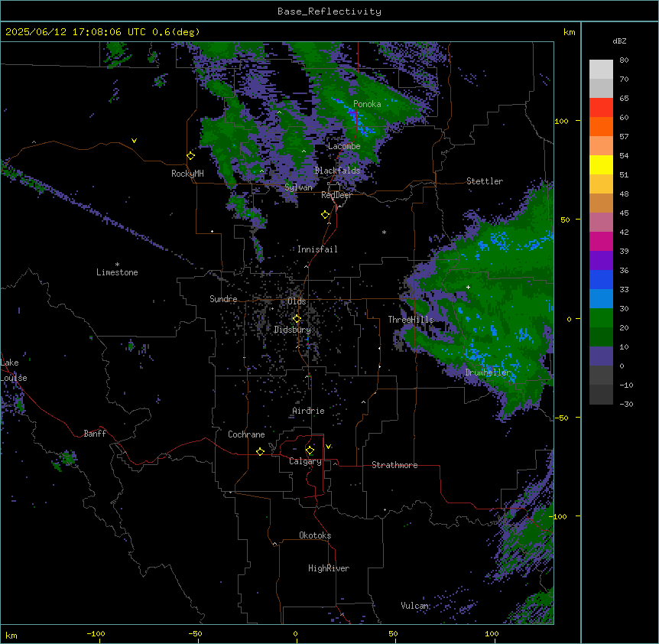
Task: Select the yellow diamond marker below Cochrane
Action: (x=260, y=451)
